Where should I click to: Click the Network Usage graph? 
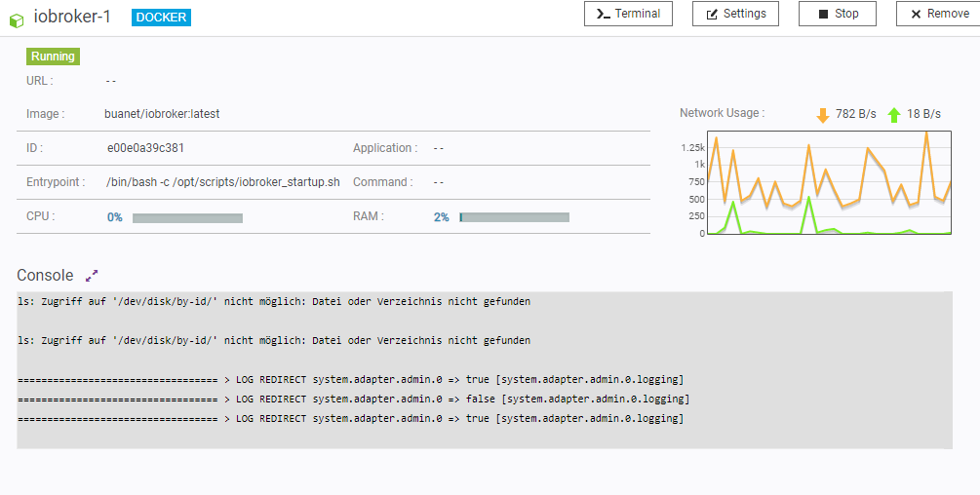click(830, 182)
